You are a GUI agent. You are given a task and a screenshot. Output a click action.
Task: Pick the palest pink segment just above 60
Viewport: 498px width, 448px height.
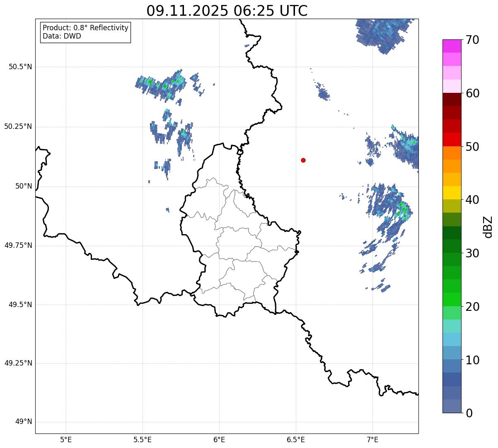(x=452, y=86)
